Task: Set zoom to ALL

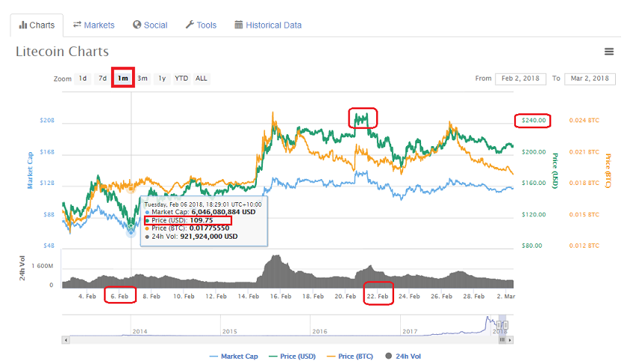Action: click(202, 78)
